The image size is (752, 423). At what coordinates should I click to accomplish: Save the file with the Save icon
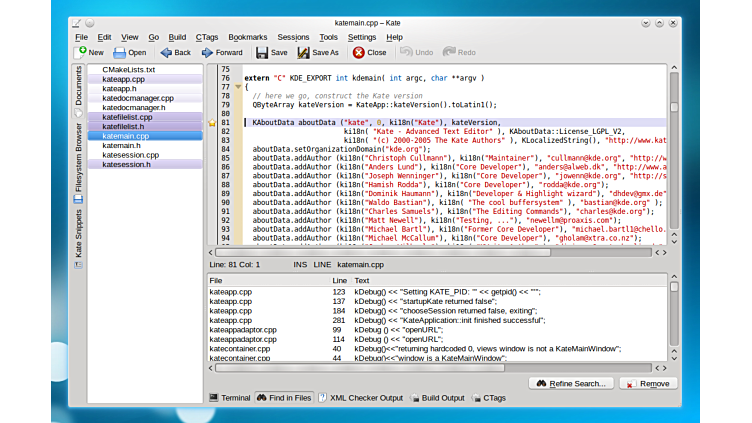[x=261, y=52]
